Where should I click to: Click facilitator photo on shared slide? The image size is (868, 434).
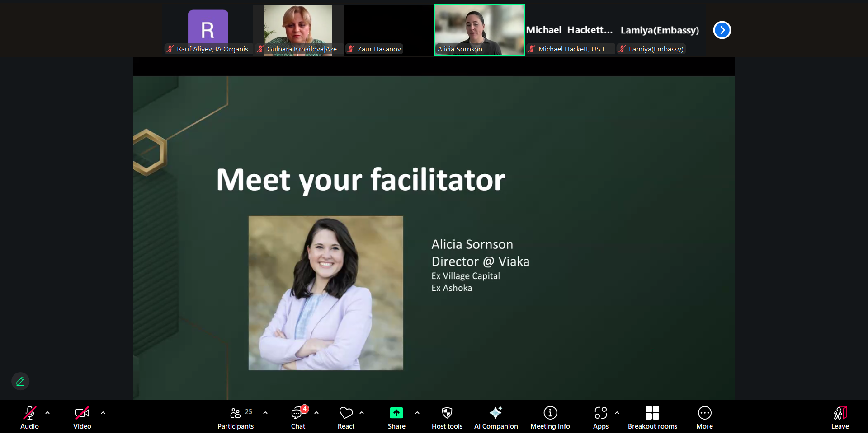(x=325, y=293)
